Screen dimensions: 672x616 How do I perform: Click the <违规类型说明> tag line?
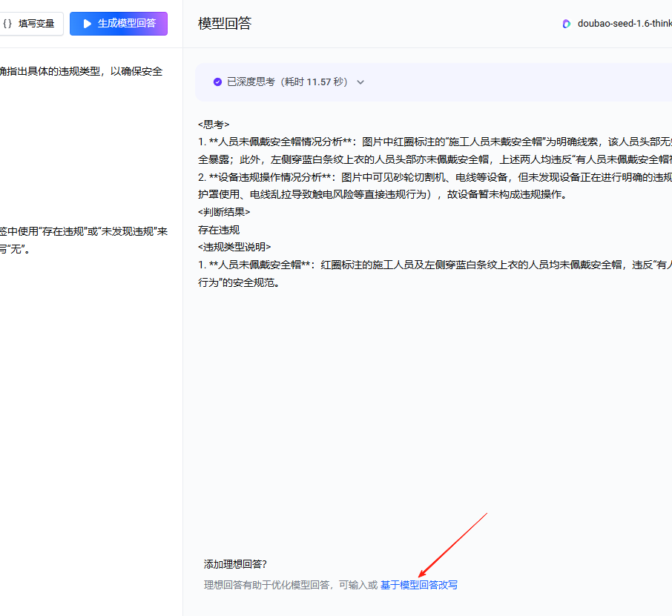(x=234, y=247)
